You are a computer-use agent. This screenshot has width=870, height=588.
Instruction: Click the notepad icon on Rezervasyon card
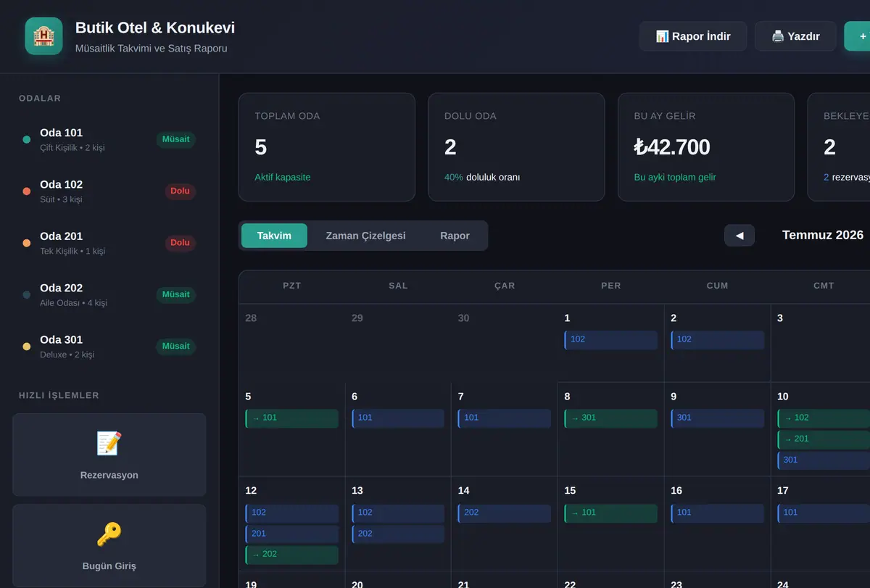click(x=109, y=443)
